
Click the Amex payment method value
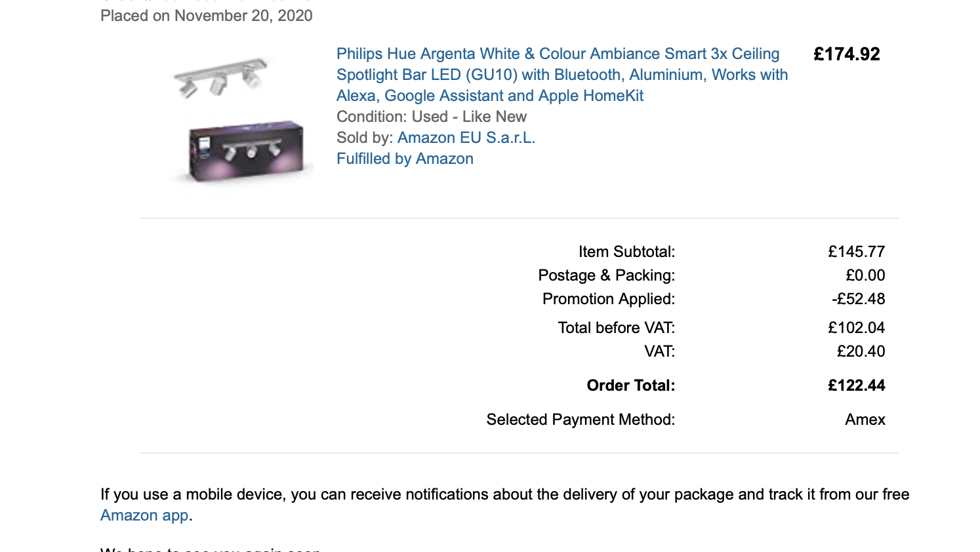[865, 420]
